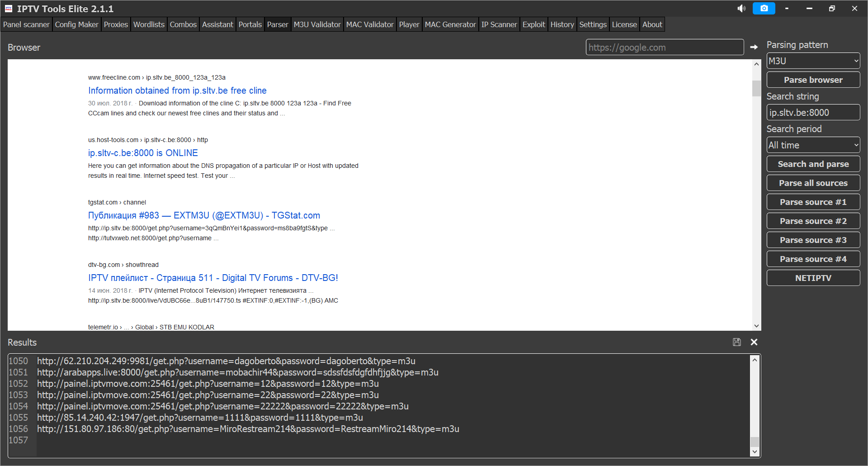Click the go arrow next to URL field
This screenshot has width=868, height=466.
[754, 47]
